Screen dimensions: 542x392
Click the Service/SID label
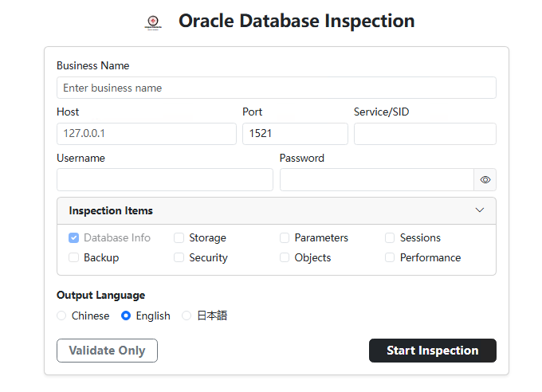[x=381, y=112]
